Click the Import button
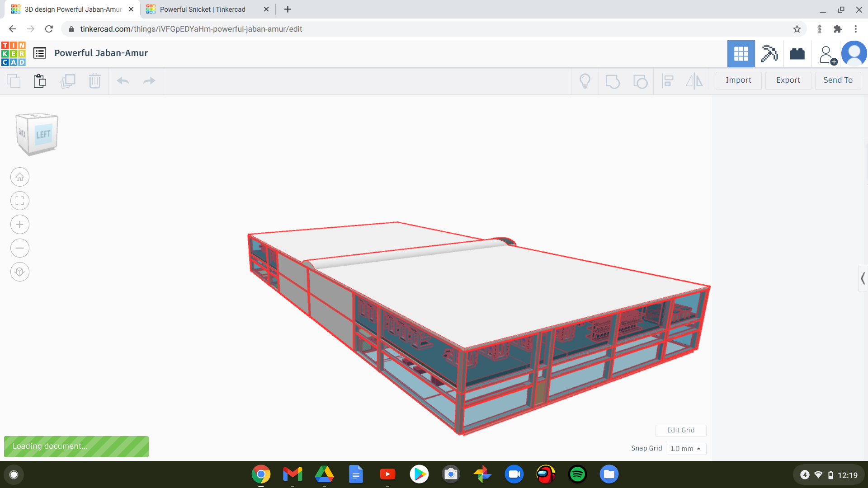Image resolution: width=868 pixels, height=488 pixels. click(x=738, y=80)
